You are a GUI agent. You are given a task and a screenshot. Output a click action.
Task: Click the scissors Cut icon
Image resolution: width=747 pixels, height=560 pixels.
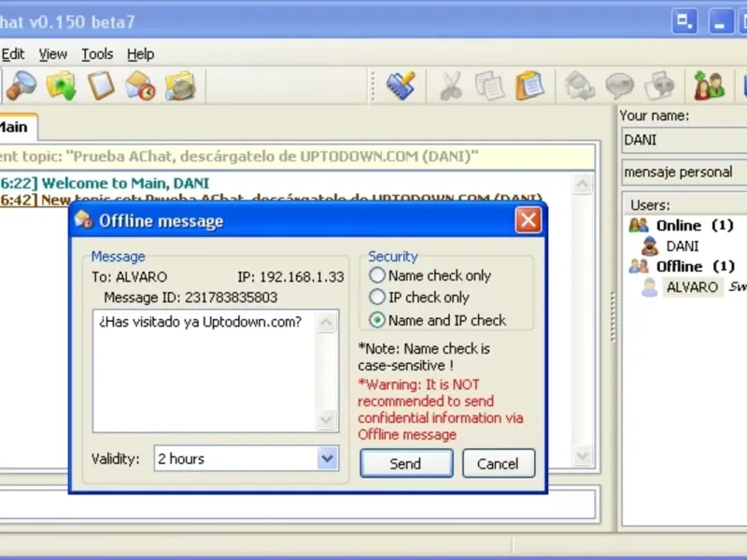[x=451, y=86]
